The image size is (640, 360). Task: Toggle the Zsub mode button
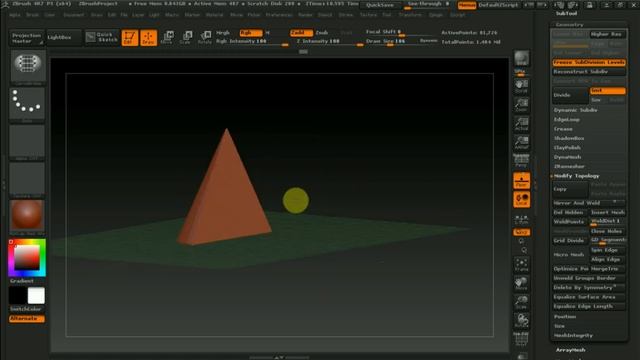pos(322,33)
